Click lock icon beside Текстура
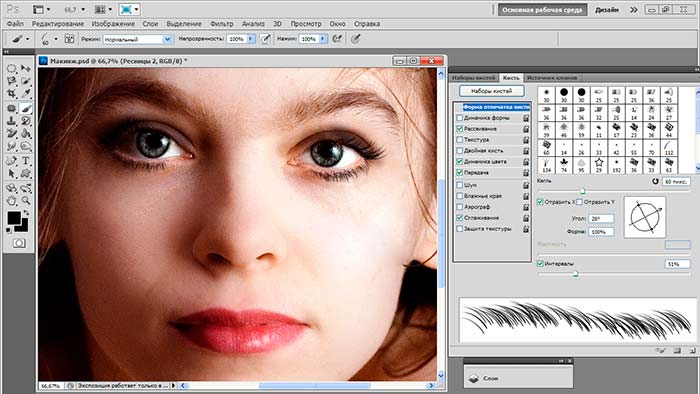The width and height of the screenshot is (700, 394). pos(526,140)
